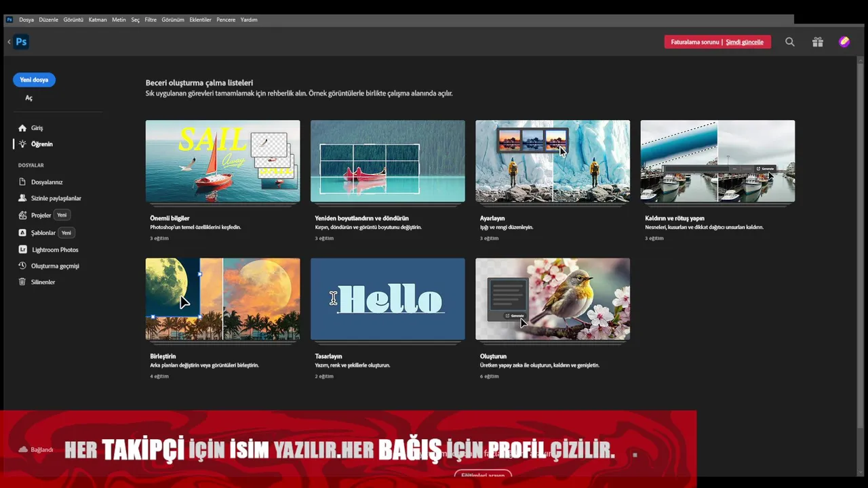Open Sizinle paylaşılanlar in sidebar
The image size is (868, 488).
[x=56, y=199]
